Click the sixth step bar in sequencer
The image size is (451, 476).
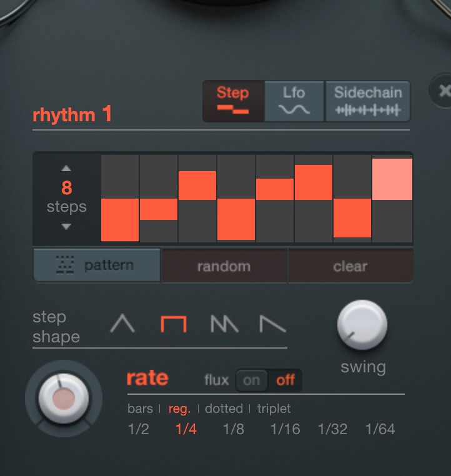(314, 182)
